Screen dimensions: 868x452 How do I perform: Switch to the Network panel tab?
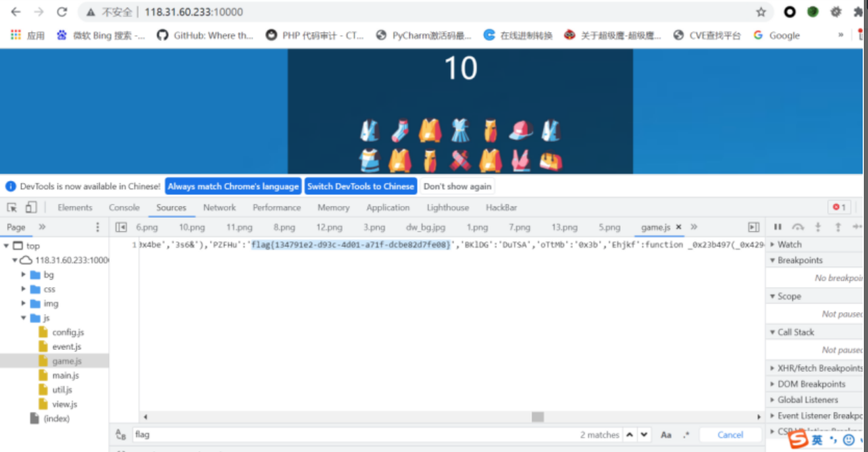click(219, 207)
